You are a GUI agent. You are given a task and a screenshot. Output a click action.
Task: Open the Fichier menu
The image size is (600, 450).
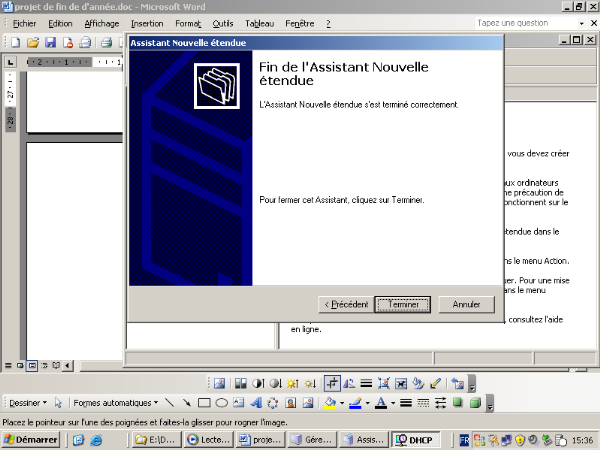click(x=24, y=23)
